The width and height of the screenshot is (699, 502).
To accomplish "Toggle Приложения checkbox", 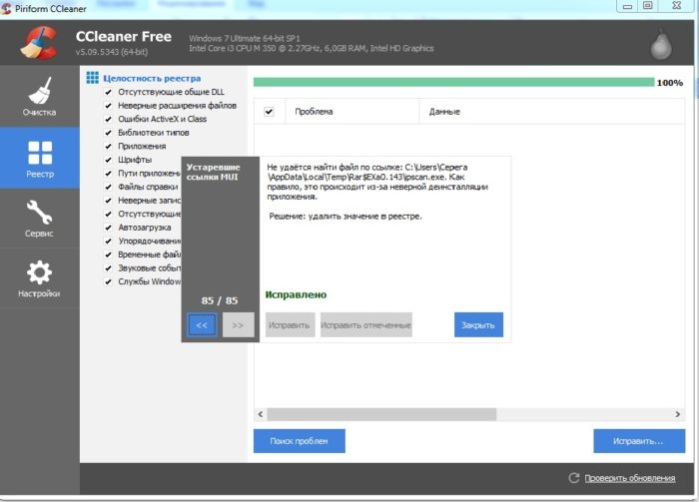I will coord(108,146).
